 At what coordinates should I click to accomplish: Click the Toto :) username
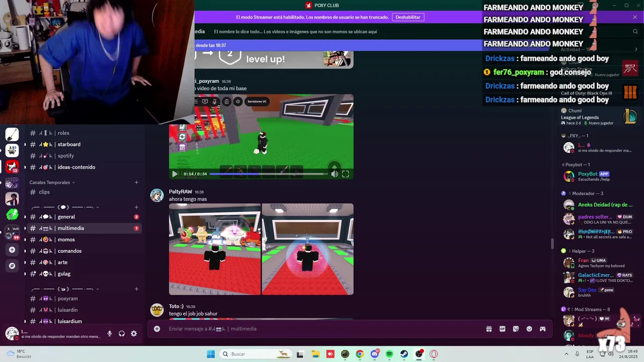(x=176, y=306)
